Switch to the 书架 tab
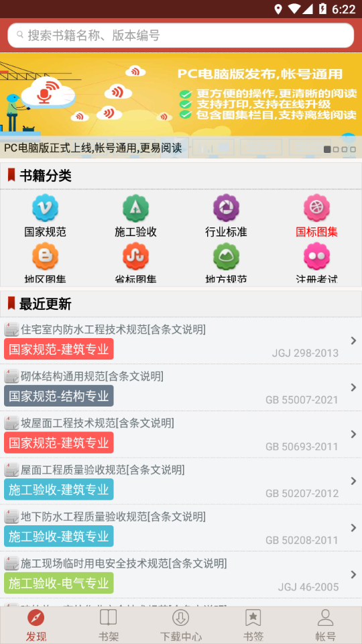Image resolution: width=362 pixels, height=644 pixels. (x=109, y=625)
